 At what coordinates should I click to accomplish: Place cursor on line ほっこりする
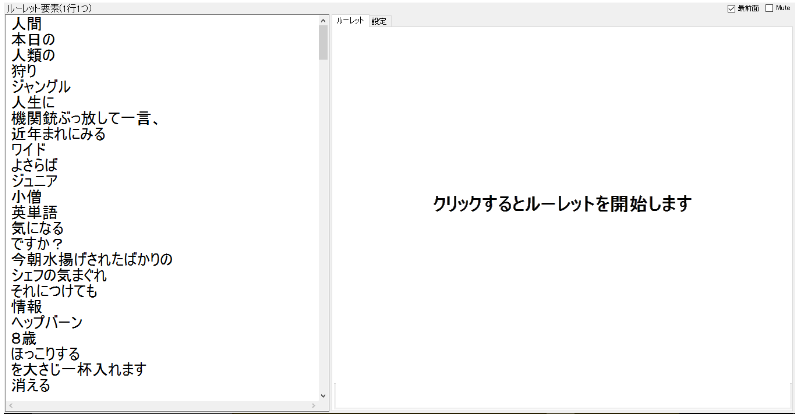pos(45,354)
